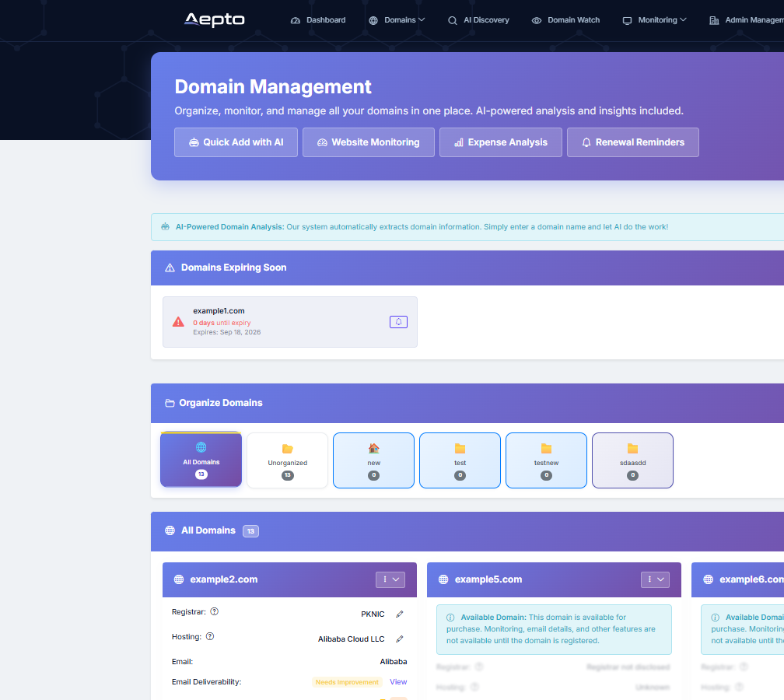This screenshot has height=700, width=784.
Task: Open Admin Management menu
Action: coord(747,20)
